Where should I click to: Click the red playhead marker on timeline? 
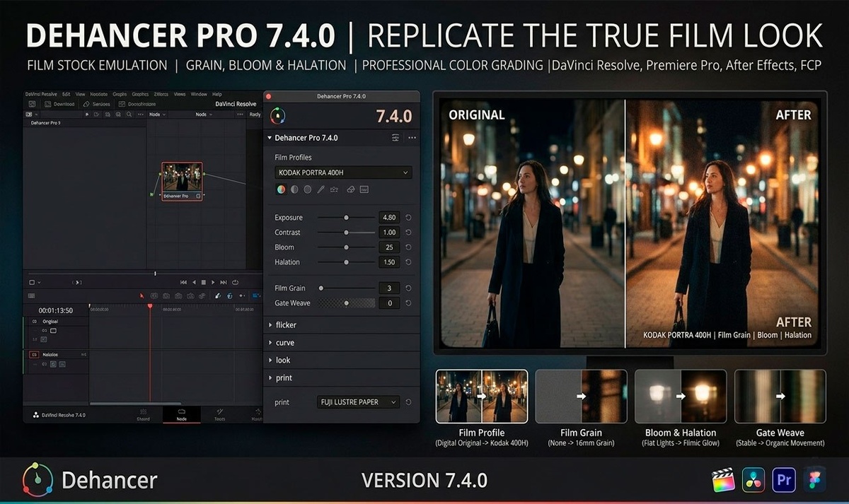[150, 306]
